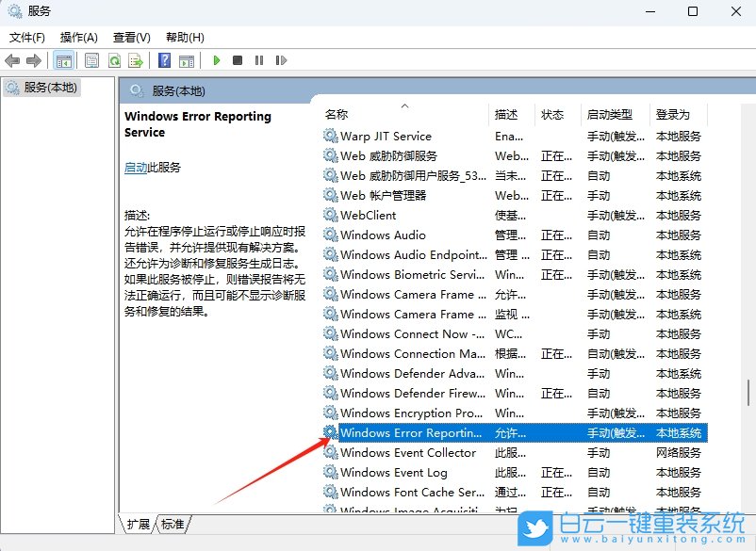Open help using the question mark icon

click(x=164, y=59)
